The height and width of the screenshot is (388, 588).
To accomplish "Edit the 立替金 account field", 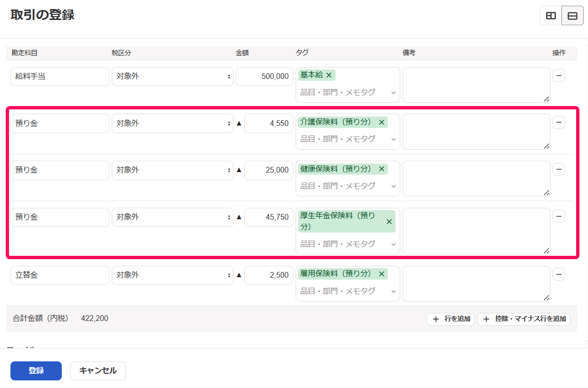I will (x=60, y=275).
